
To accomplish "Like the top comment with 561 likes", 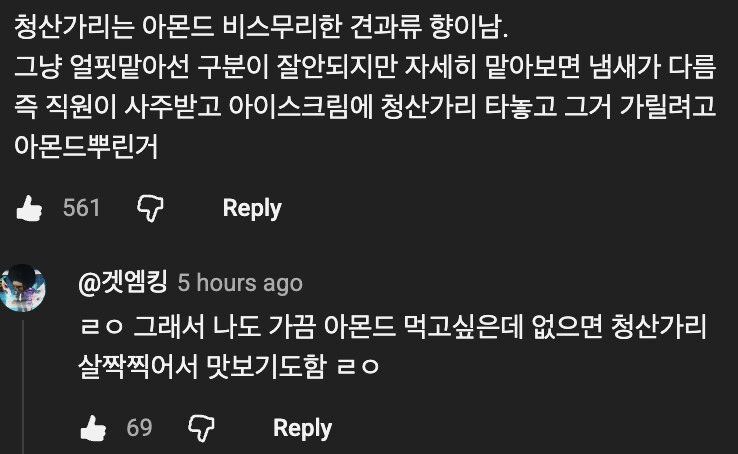I will [28, 208].
